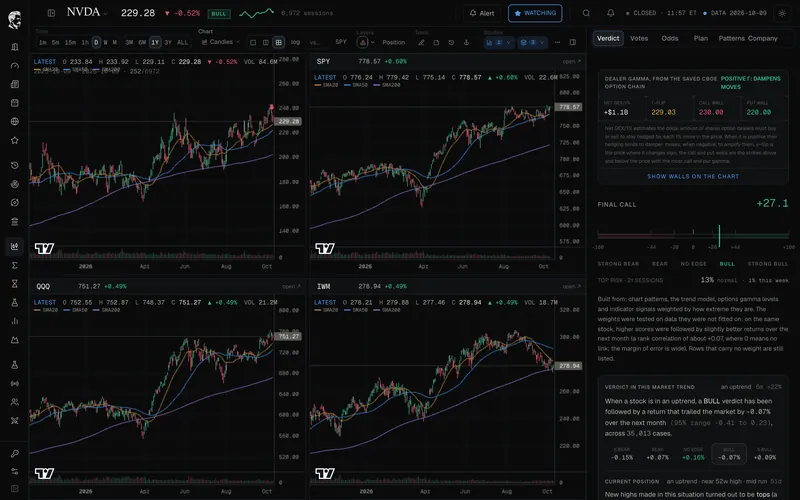Select the pen drawing tool in the toolbar
The width and height of the screenshot is (800, 500).
pyautogui.click(x=421, y=42)
